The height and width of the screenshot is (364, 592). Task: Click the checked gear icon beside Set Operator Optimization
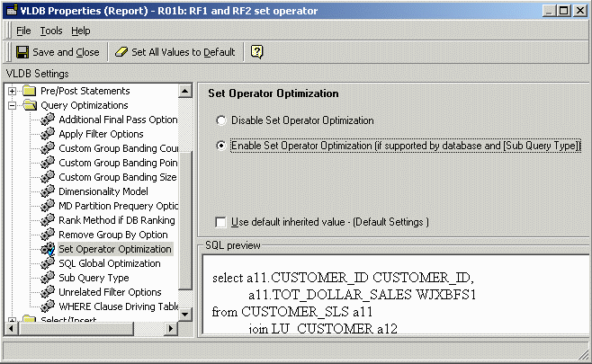(x=48, y=249)
